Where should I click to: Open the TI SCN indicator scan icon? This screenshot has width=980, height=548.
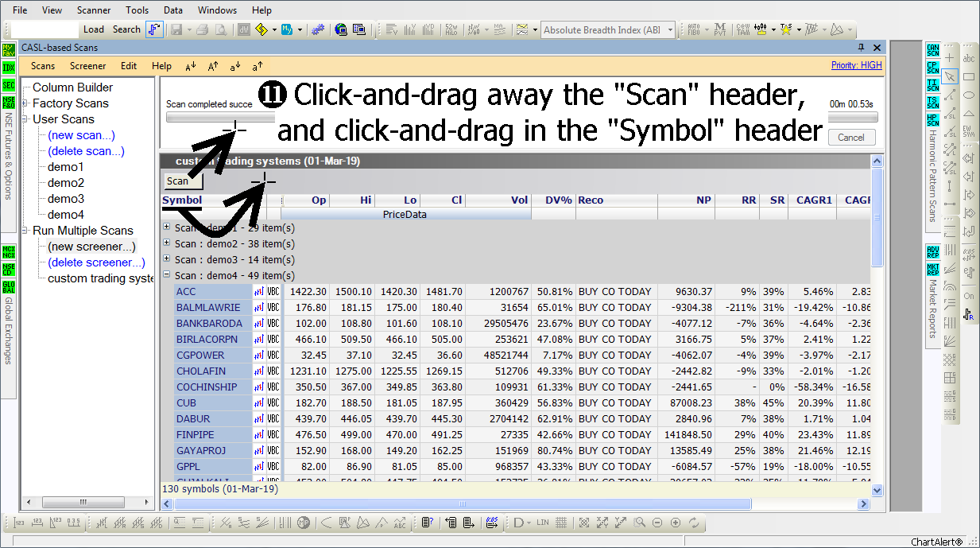(x=933, y=85)
